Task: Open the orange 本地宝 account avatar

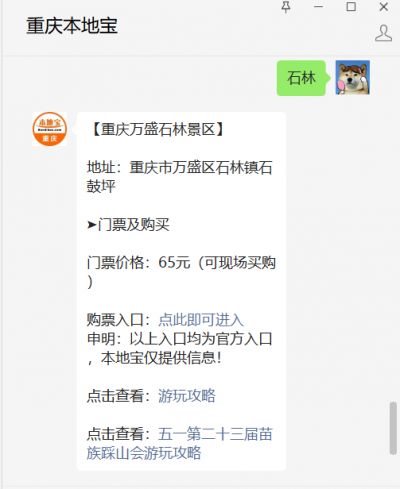Action: (x=50, y=129)
